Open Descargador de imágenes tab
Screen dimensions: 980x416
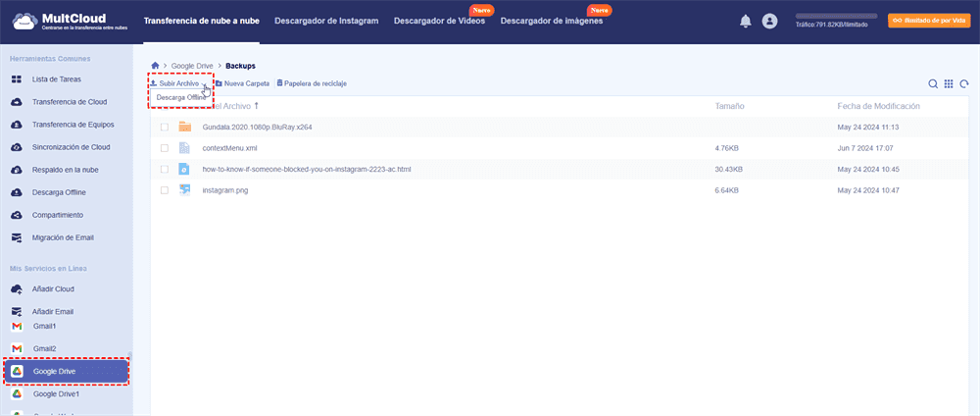[551, 21]
